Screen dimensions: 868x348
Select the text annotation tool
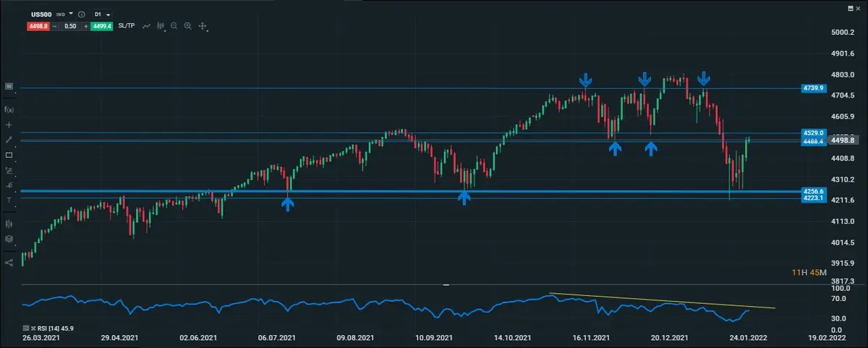coord(9,200)
